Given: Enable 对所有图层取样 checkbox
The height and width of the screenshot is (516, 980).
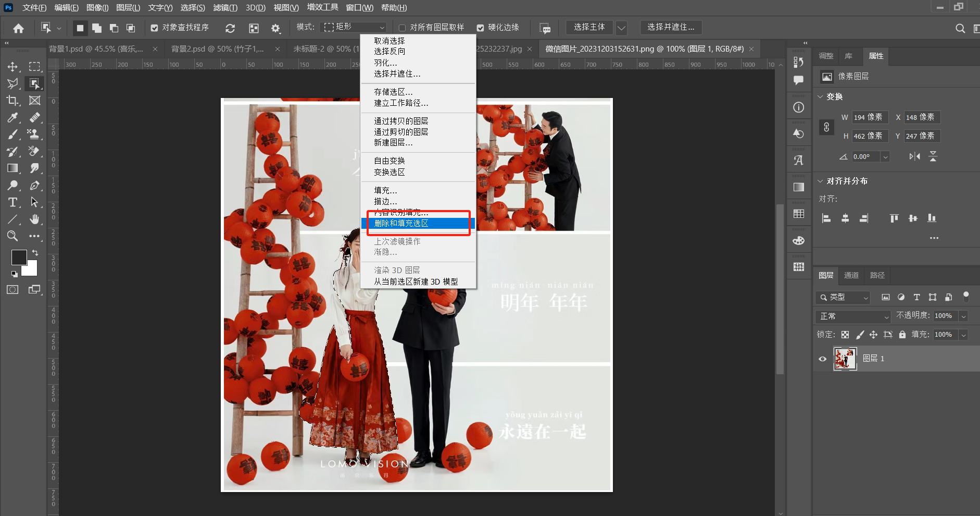Looking at the screenshot, I should tap(402, 28).
